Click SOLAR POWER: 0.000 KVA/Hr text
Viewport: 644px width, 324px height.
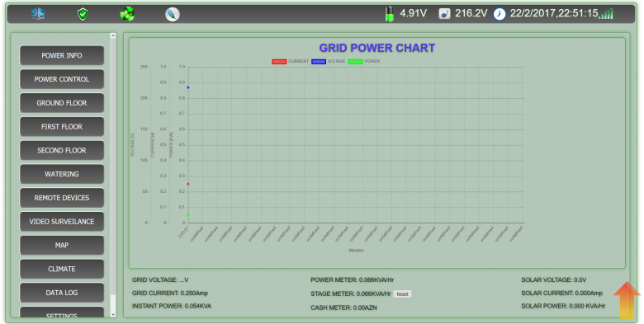click(x=563, y=306)
